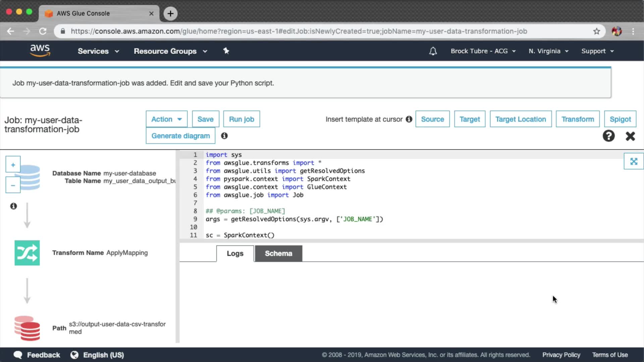Click the pin shortcut icon in navbar

226,51
